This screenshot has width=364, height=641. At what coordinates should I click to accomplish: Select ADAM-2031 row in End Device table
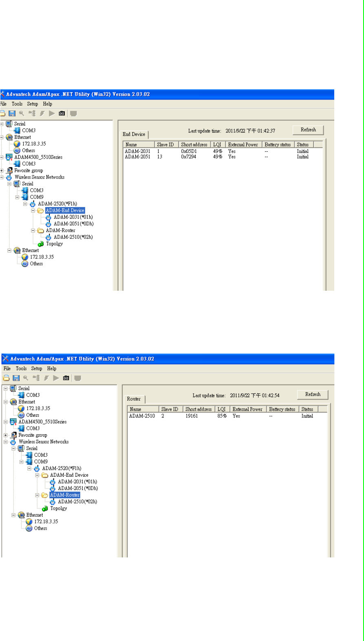223,151
